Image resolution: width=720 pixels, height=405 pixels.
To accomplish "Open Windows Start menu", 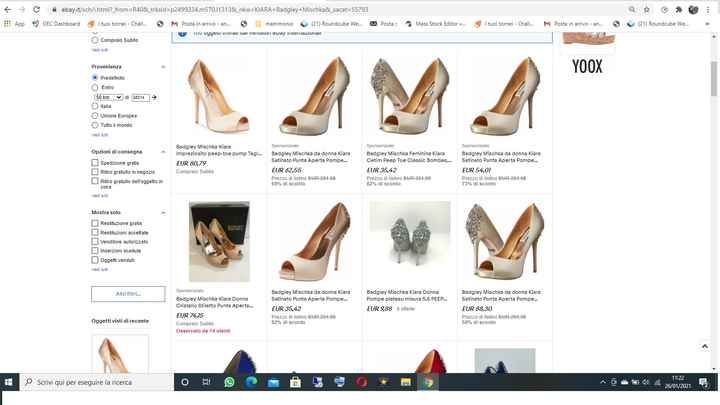I will tap(8, 382).
